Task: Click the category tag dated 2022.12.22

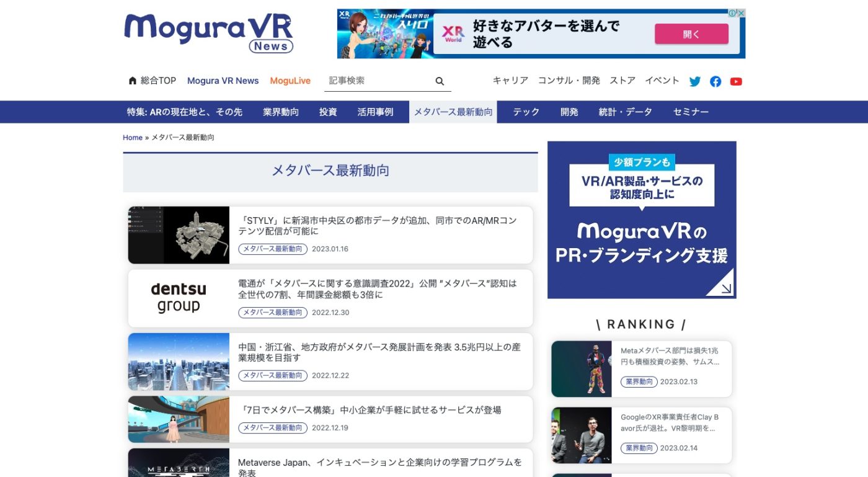Action: coord(273,376)
